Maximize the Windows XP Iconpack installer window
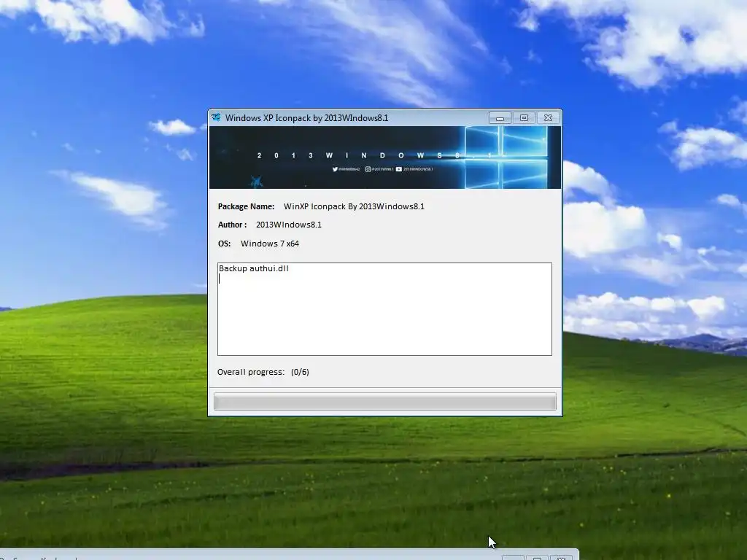This screenshot has width=747, height=560. [x=524, y=117]
